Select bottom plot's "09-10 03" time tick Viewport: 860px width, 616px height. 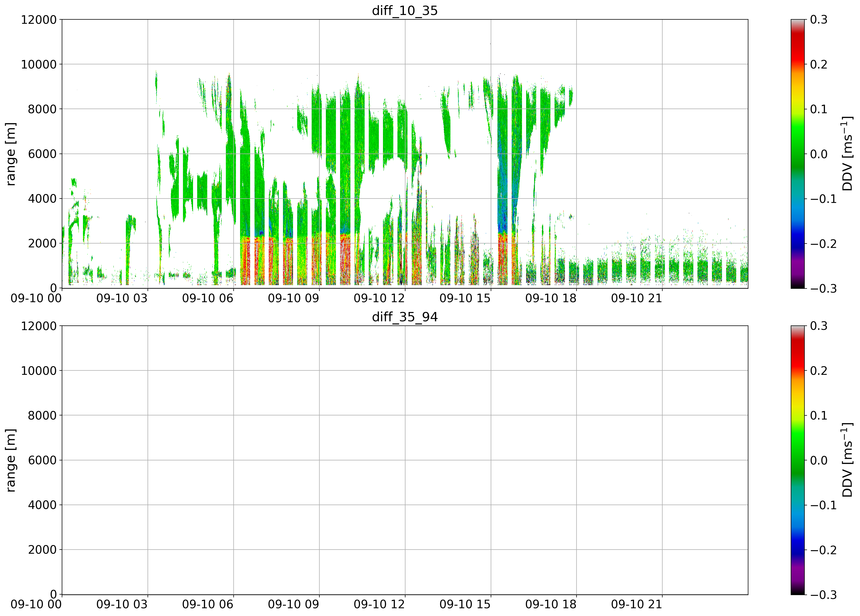point(122,605)
